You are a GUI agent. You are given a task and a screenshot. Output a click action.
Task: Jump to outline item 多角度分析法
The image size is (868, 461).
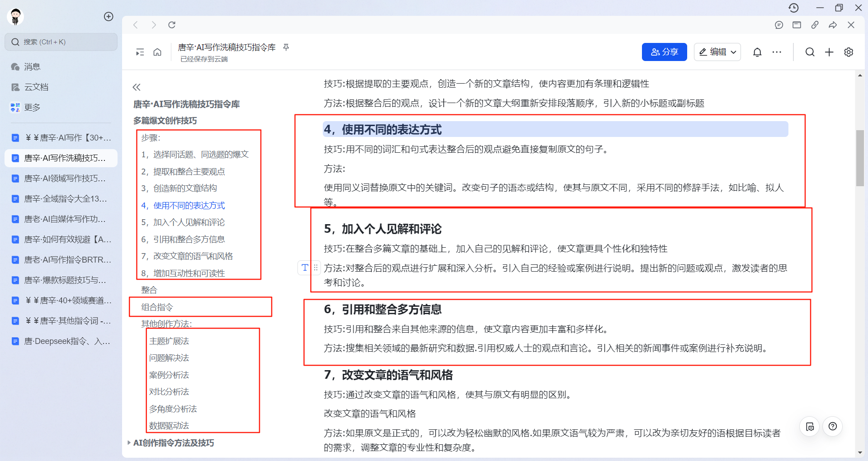tap(173, 409)
